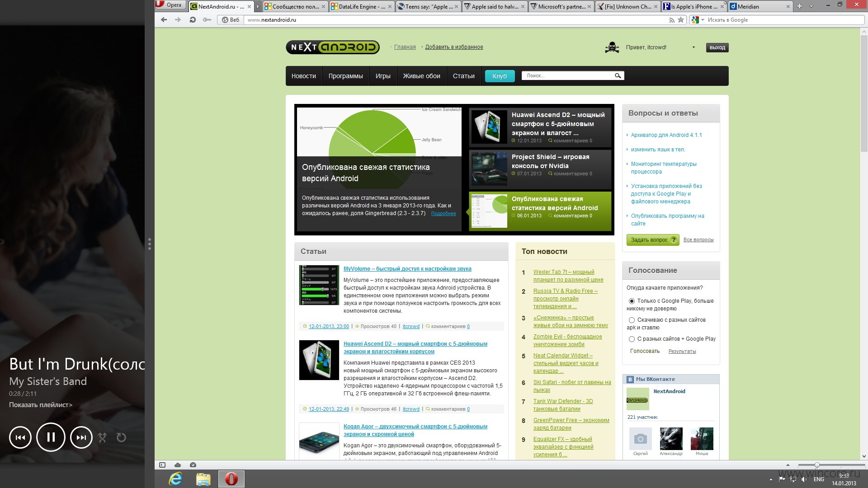Click the Action Center flag tray icon
Viewport: 868px width, 488px height.
(782, 479)
